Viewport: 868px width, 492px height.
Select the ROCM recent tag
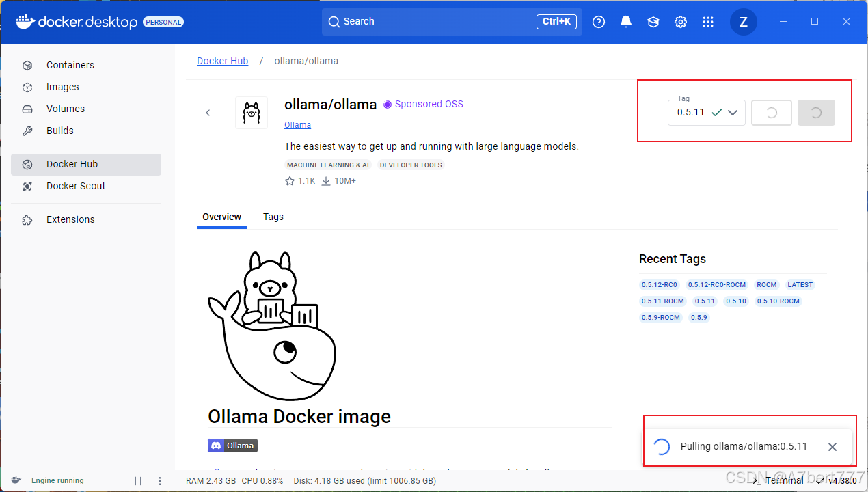767,285
